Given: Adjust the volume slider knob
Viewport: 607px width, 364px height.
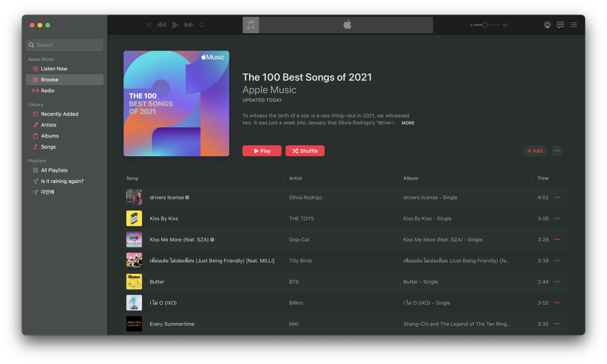Looking at the screenshot, I should pyautogui.click(x=485, y=25).
